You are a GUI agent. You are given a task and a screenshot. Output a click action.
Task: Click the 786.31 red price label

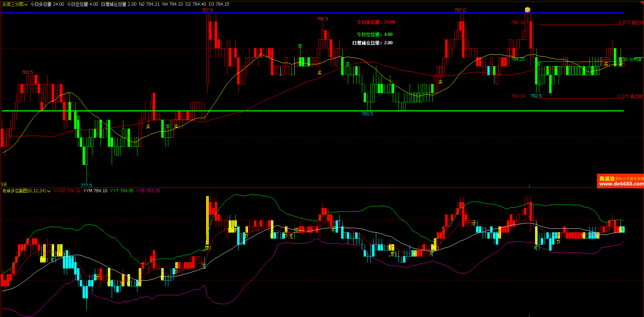coord(518,22)
